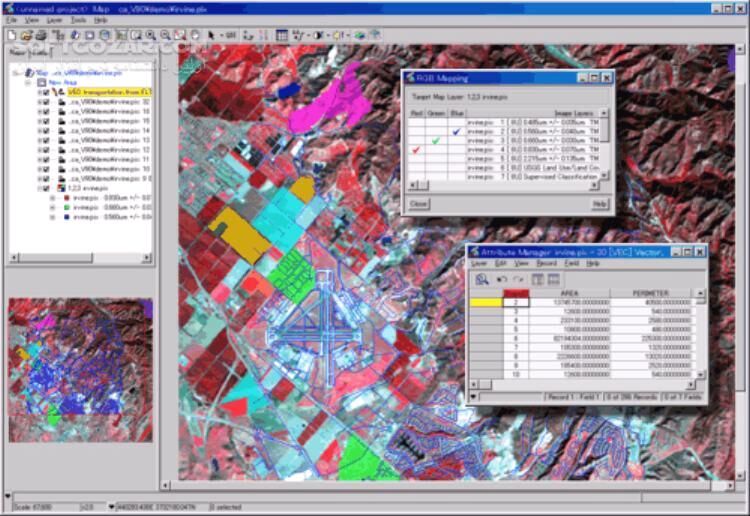Click the Close button in RGB Mapping
Viewport: 750px width, 516px height.
(419, 204)
